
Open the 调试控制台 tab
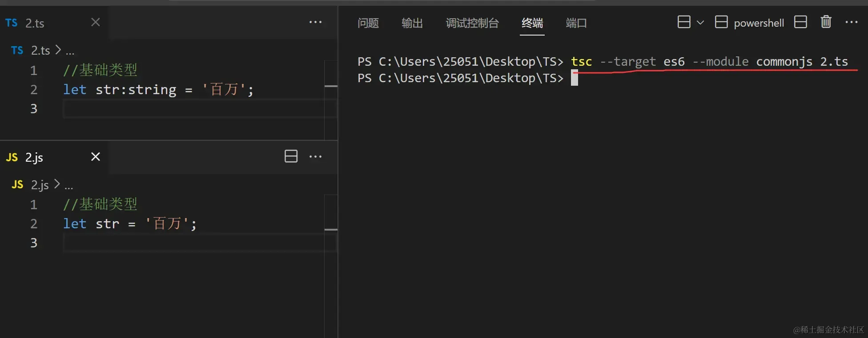472,23
